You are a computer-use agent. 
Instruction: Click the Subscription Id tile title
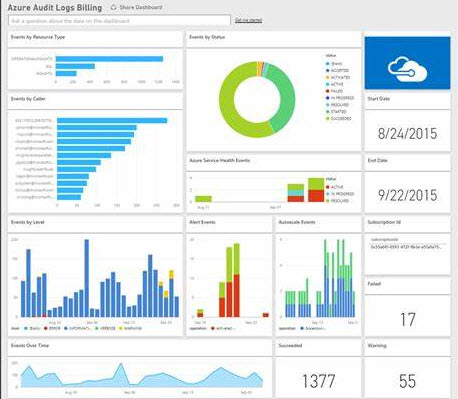(x=384, y=222)
